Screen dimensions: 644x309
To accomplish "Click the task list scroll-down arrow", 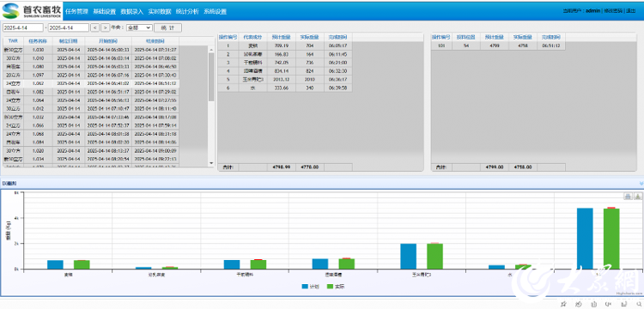I will point(211,163).
